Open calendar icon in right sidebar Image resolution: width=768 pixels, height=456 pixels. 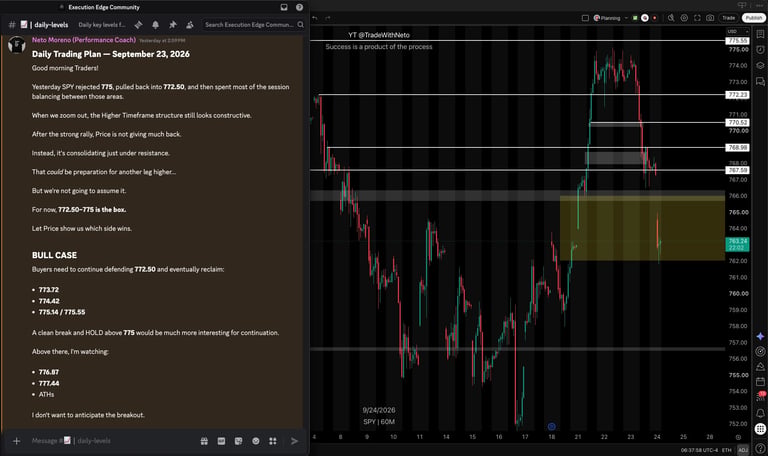pos(760,381)
